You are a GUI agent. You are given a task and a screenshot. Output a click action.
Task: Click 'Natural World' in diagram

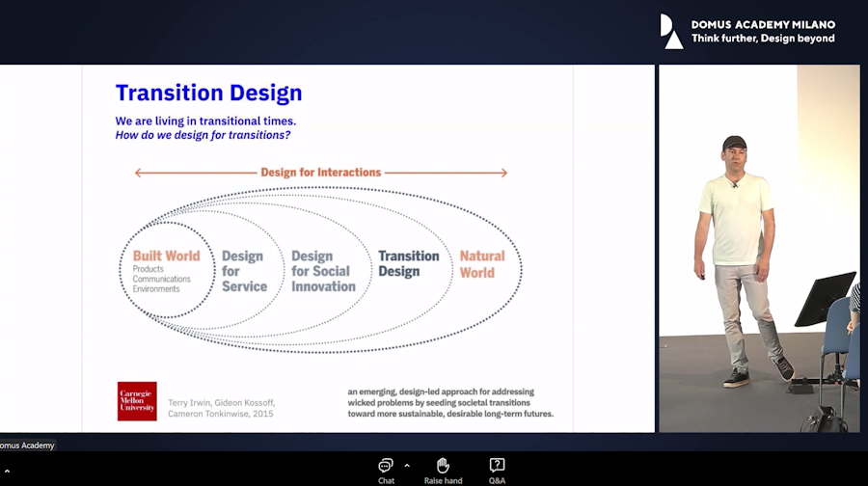482,264
